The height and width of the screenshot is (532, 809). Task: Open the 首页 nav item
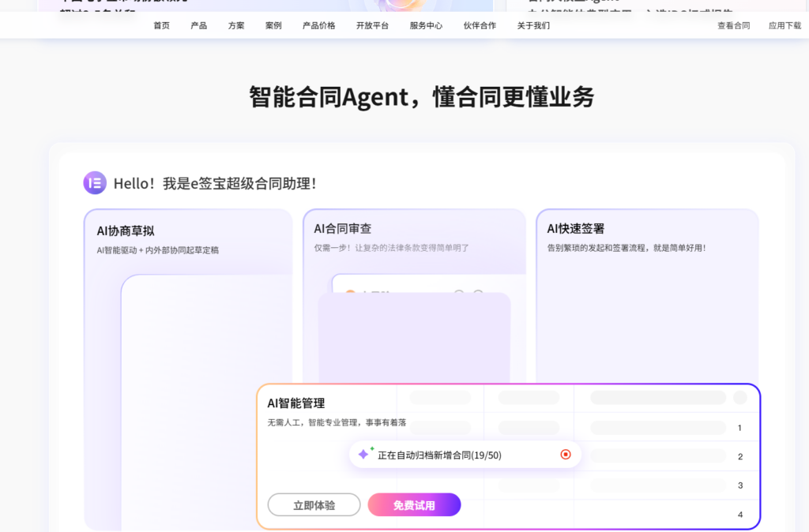(161, 25)
